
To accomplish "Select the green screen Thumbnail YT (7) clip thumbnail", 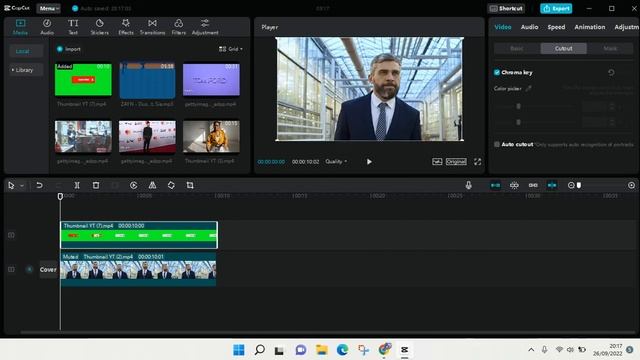I will tap(83, 80).
